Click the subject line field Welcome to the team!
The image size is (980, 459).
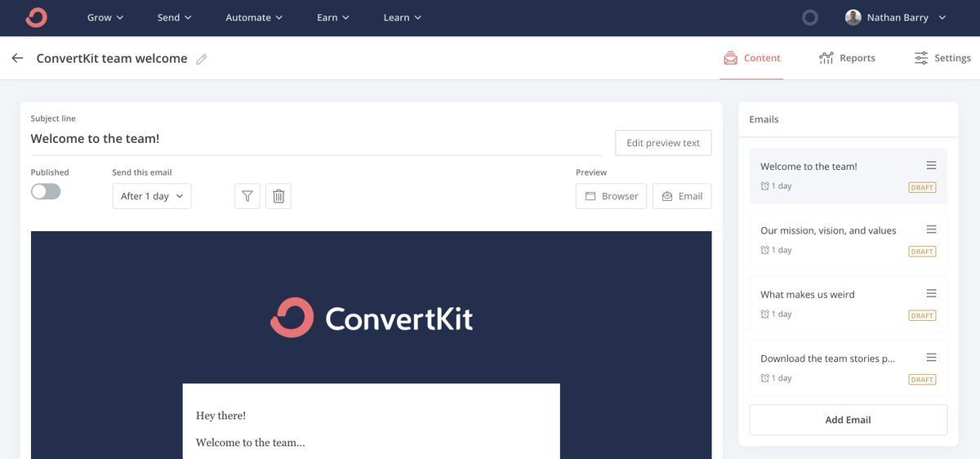click(316, 139)
